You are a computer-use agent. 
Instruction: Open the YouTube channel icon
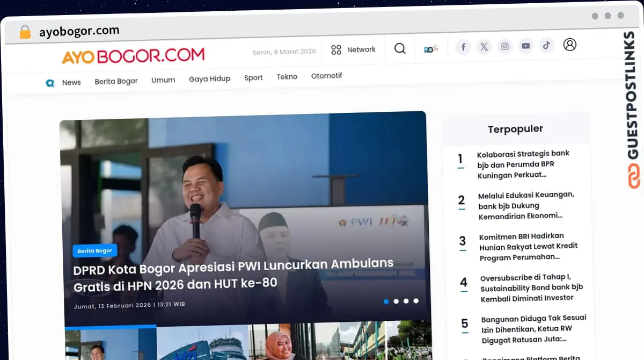point(526,46)
